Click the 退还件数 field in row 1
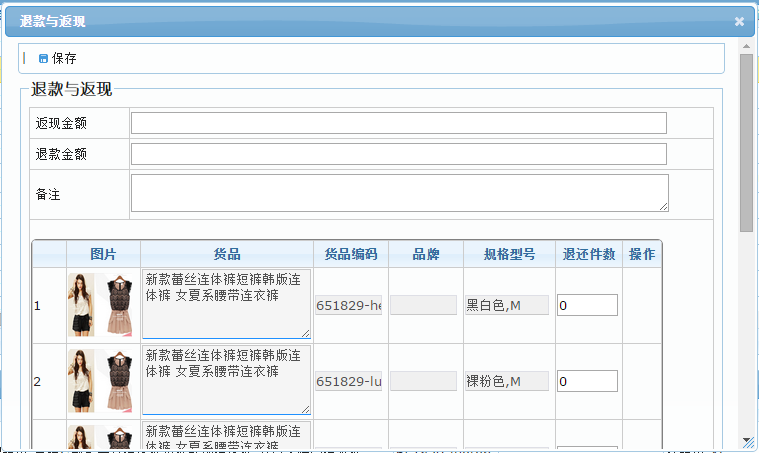The image size is (759, 453). 587,305
